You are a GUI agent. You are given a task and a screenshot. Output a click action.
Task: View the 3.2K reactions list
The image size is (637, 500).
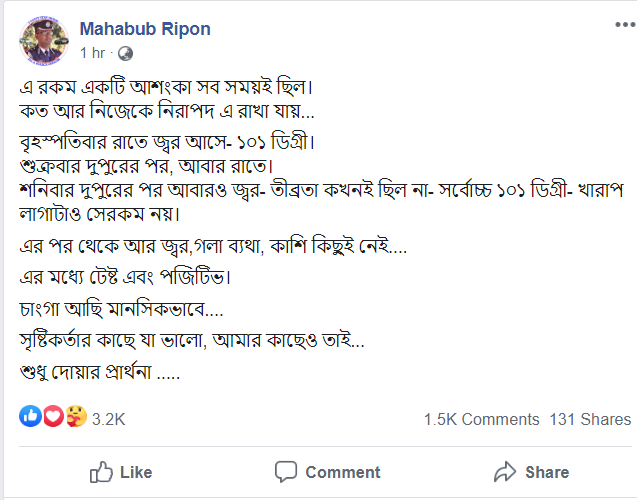[109, 420]
